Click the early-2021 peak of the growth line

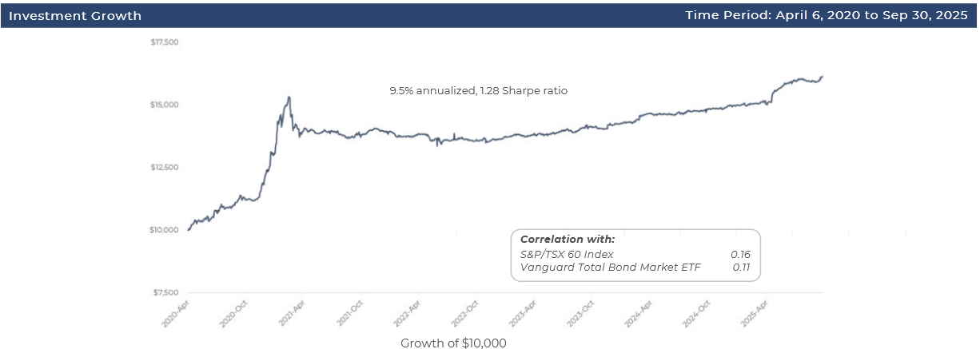(289, 97)
